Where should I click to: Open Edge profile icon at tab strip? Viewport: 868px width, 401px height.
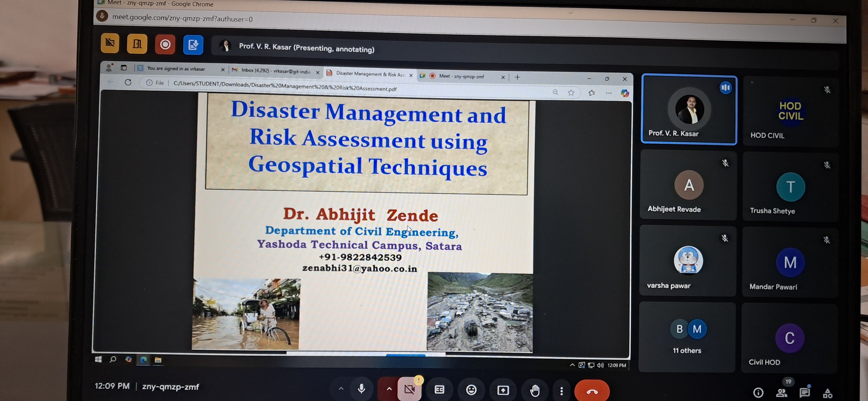109,67
